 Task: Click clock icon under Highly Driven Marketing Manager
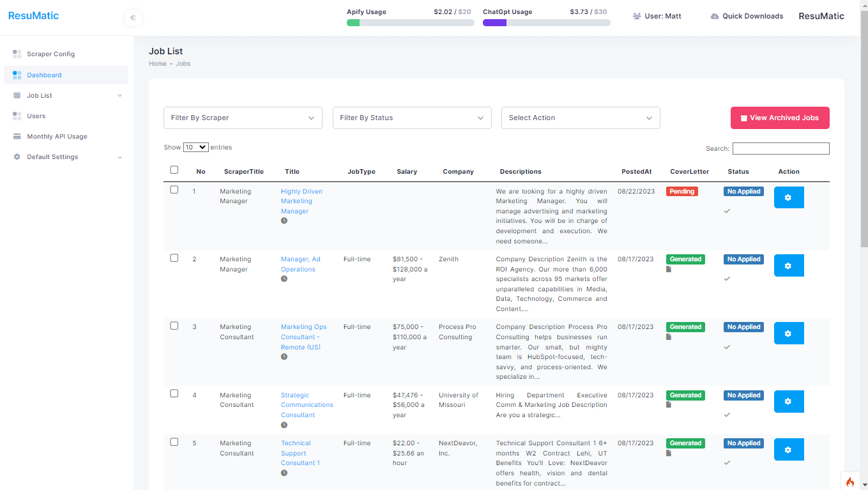(284, 220)
